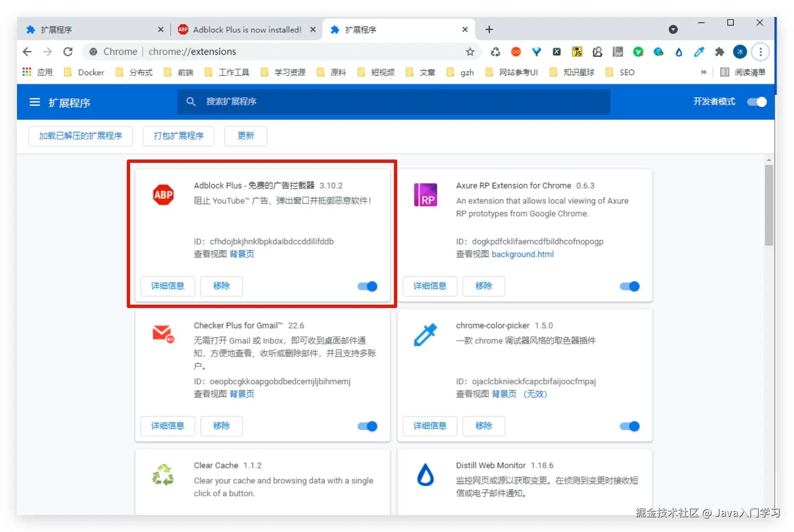The image size is (794, 532).
Task: Open the 短视频 bookmark folder
Action: [x=377, y=72]
